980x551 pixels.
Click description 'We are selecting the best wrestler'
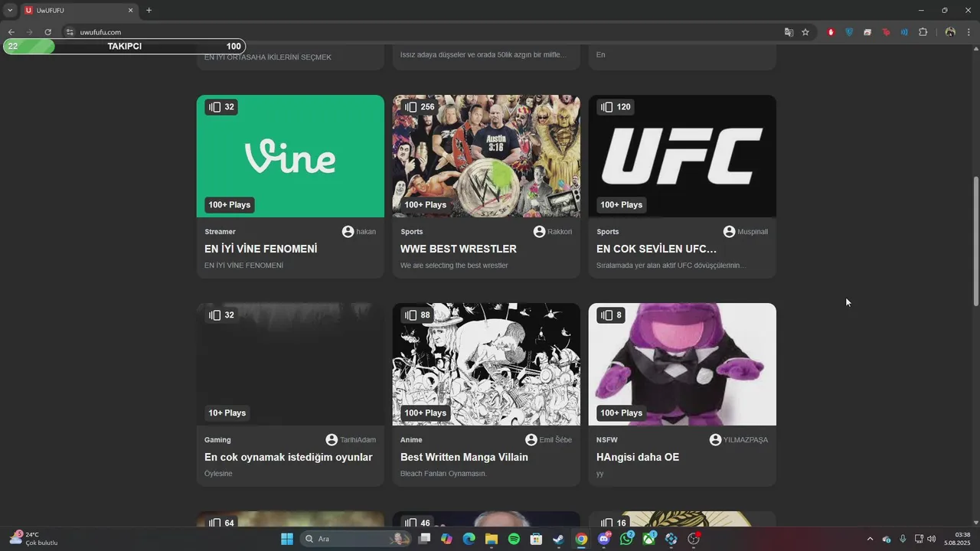(454, 266)
